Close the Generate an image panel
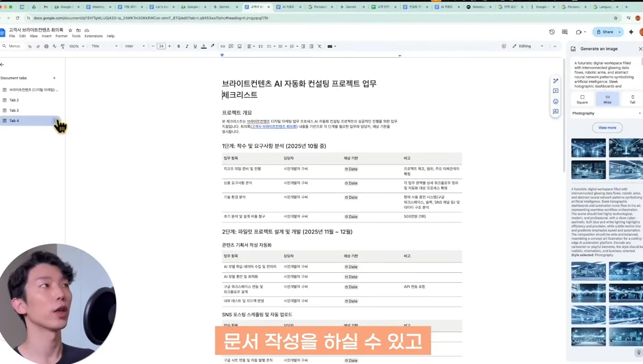This screenshot has width=643, height=364. pyautogui.click(x=640, y=49)
